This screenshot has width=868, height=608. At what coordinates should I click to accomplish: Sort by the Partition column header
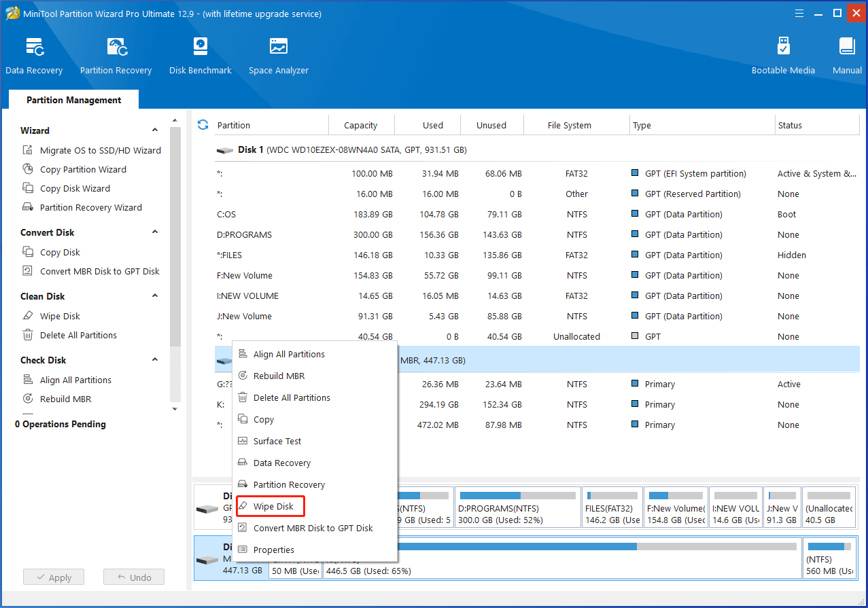pyautogui.click(x=271, y=125)
